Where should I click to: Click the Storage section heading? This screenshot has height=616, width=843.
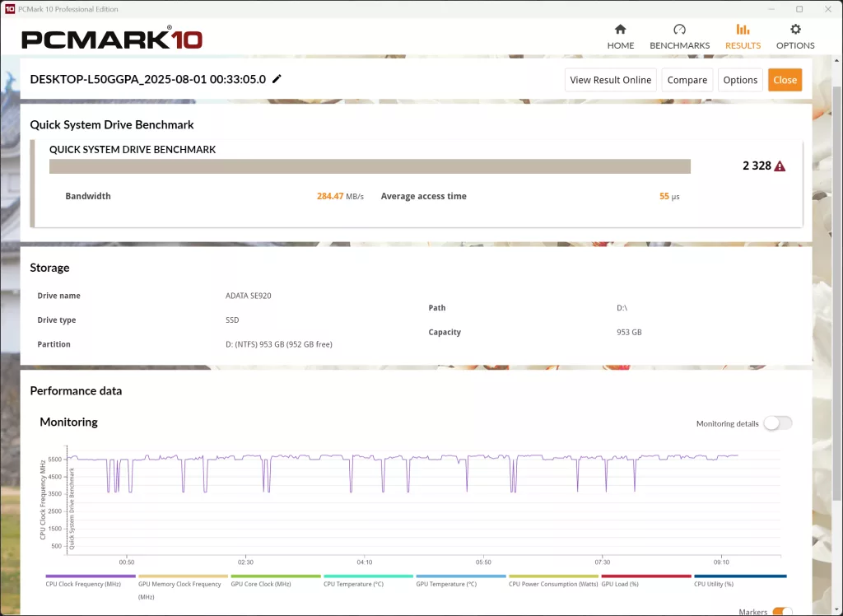[x=49, y=268]
